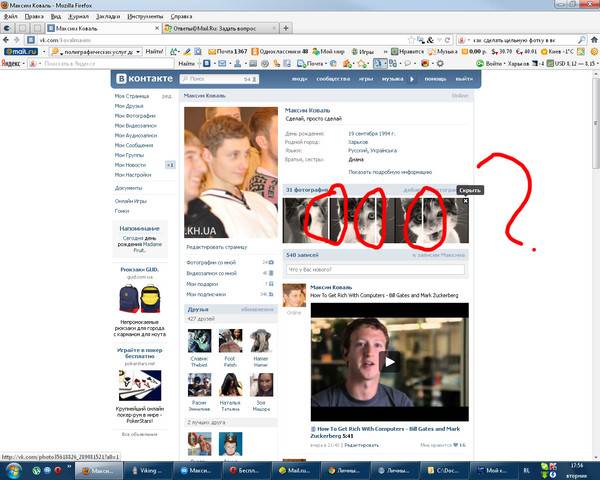Open a new tab with the plus button
Image resolution: width=600 pixels, height=480 pixels.
pos(286,28)
